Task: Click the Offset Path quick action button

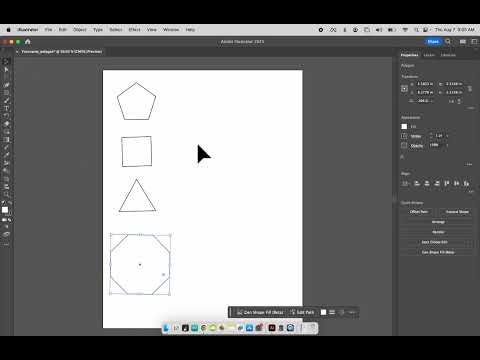Action: click(419, 212)
